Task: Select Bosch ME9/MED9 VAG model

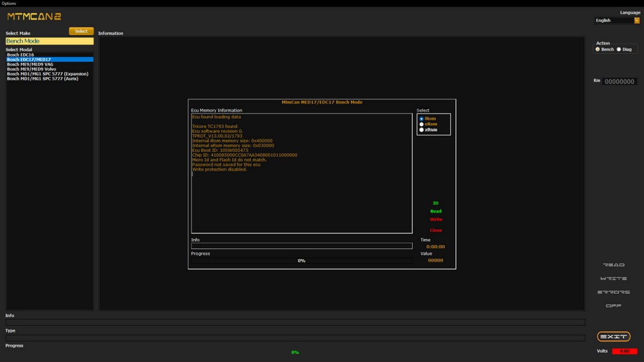Action: [49, 65]
